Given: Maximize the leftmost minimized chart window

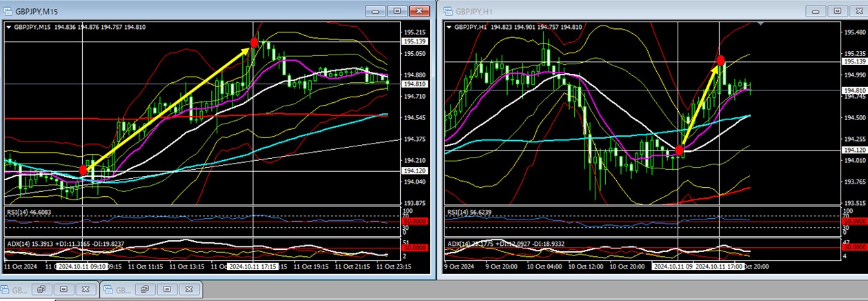Looking at the screenshot, I should [x=62, y=290].
